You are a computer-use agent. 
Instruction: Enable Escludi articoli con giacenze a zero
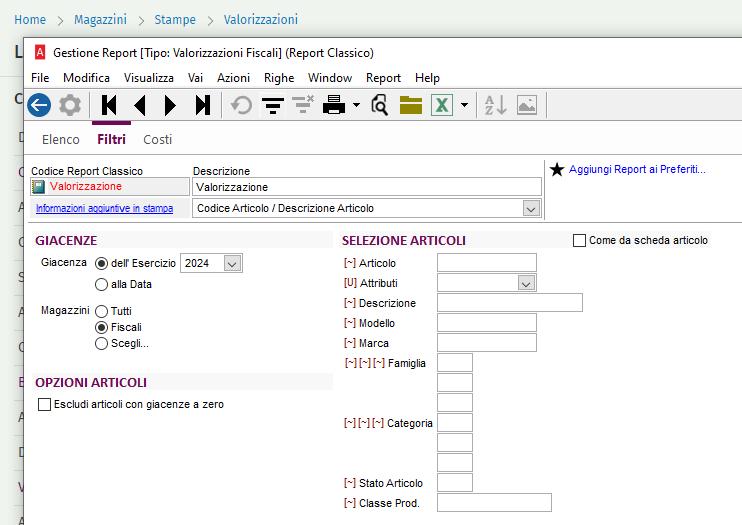(x=44, y=404)
